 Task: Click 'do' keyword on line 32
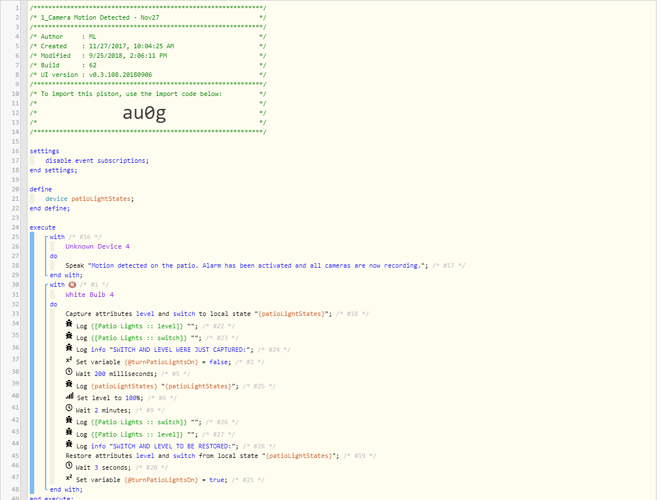54,304
